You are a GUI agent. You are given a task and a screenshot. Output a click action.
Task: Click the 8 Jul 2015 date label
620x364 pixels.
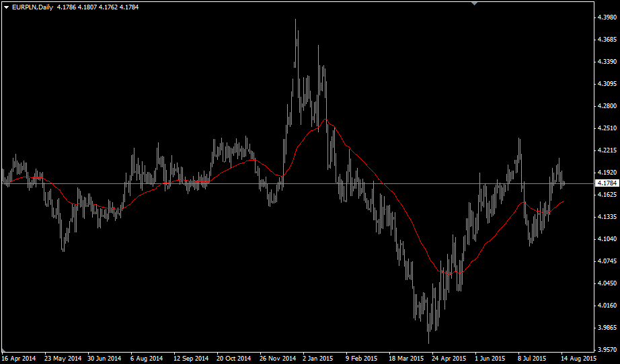pos(532,359)
